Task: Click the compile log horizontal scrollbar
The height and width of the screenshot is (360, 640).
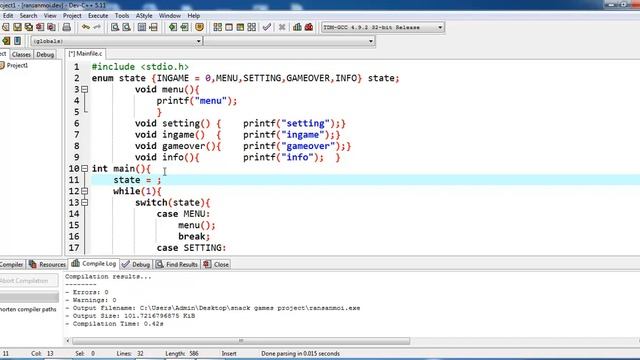Action: pos(241,340)
